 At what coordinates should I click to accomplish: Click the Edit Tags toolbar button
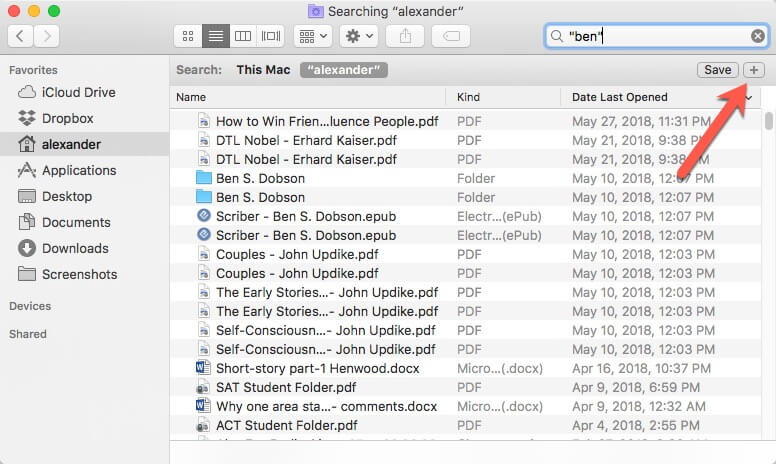pyautogui.click(x=451, y=36)
